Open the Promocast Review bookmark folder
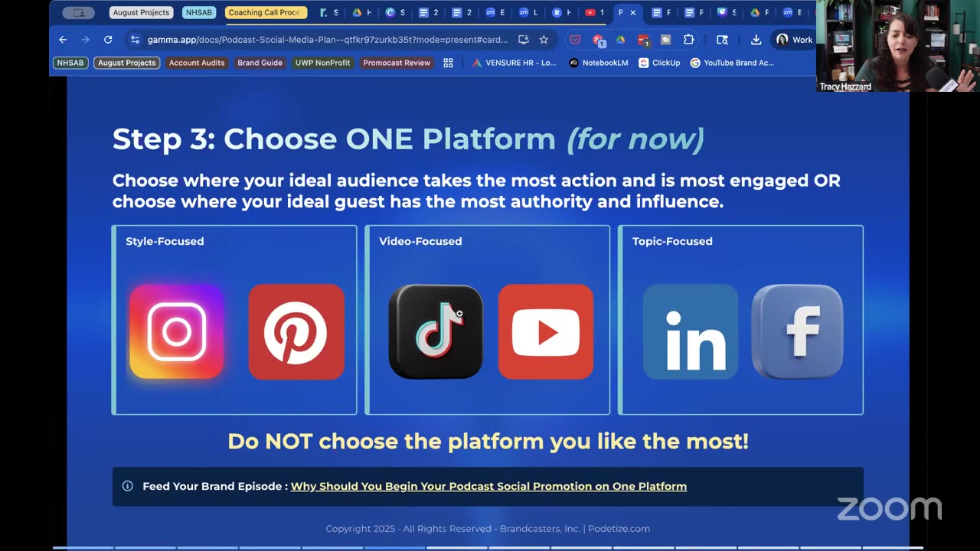Screen dimensions: 980x551 click(x=397, y=63)
